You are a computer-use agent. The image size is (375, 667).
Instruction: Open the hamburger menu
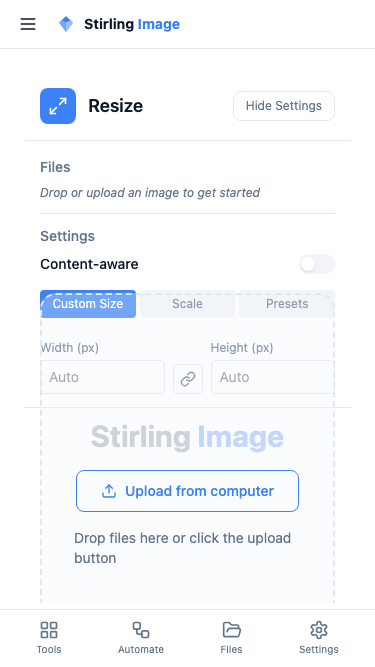point(28,24)
